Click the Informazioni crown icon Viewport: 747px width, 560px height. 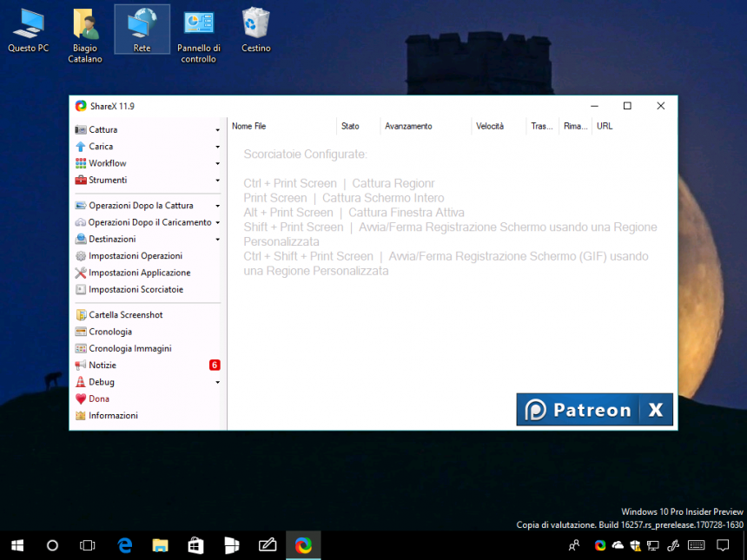coord(81,415)
